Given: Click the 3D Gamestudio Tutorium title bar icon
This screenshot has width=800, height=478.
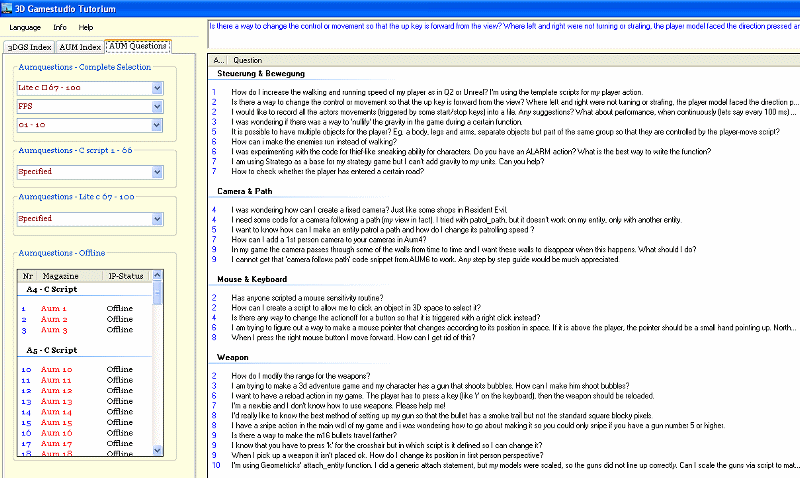Looking at the screenshot, I should click(7, 8).
